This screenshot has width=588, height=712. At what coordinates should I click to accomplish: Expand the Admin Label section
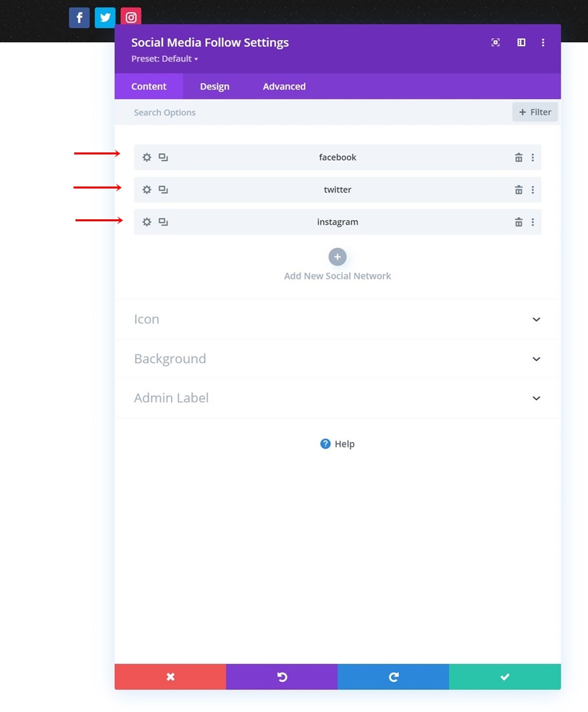tap(337, 398)
